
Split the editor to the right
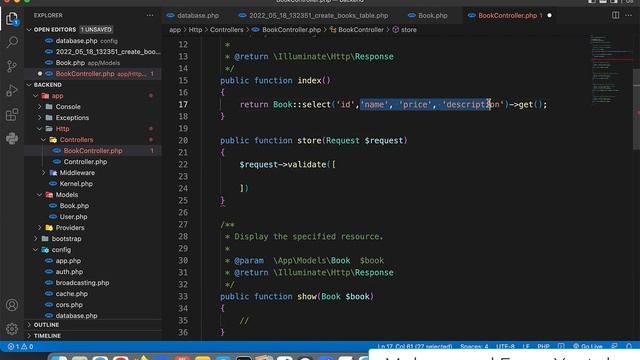coord(616,15)
